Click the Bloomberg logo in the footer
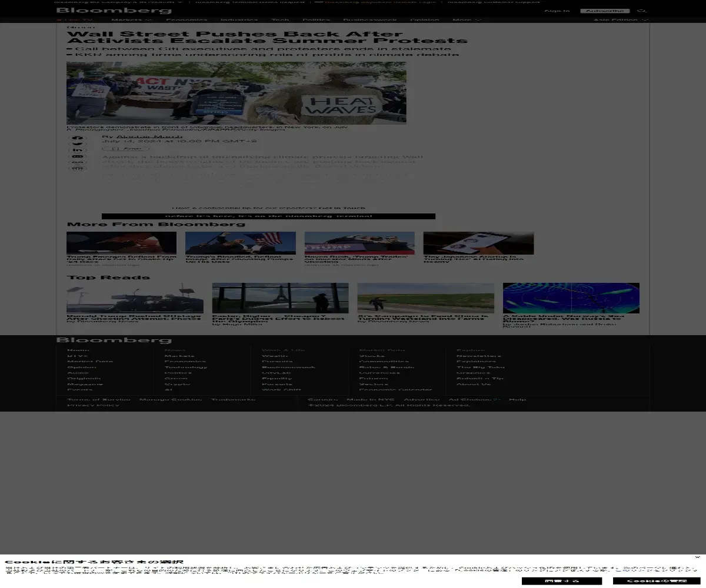Screen dimensions: 706x588 [114, 340]
